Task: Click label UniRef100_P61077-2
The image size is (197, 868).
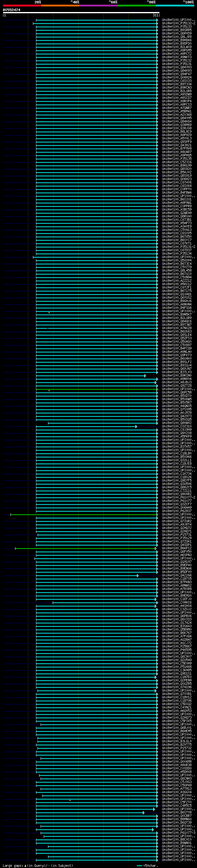Action: coord(179,498)
